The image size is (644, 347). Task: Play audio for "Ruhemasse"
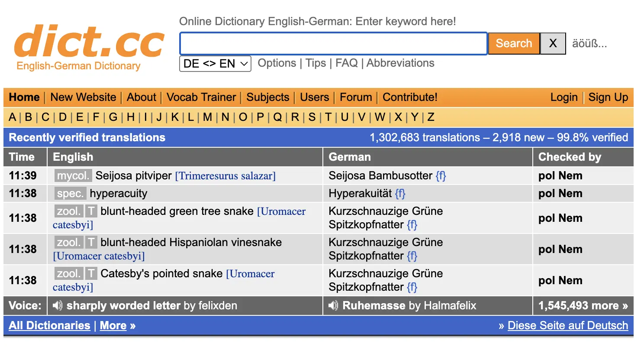[x=333, y=305]
